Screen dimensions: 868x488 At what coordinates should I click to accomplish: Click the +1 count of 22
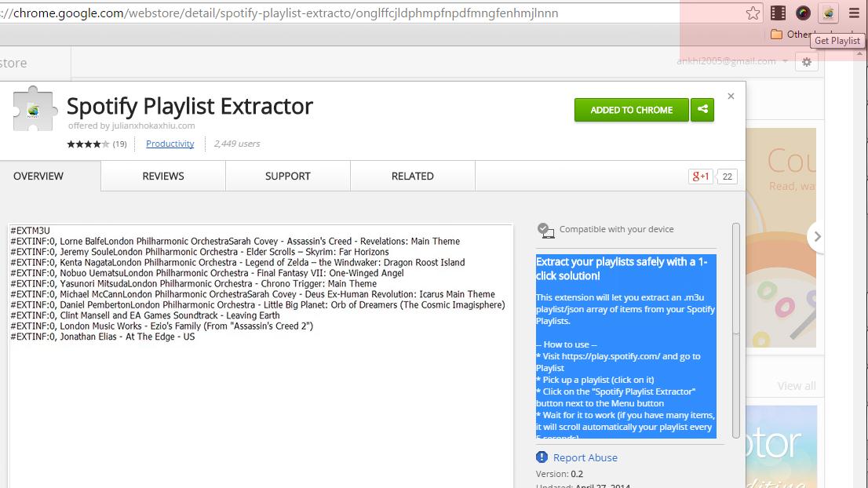point(727,177)
